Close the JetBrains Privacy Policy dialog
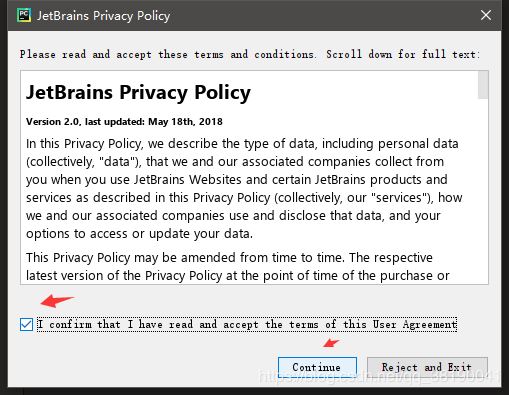Image resolution: width=509 pixels, height=395 pixels. click(486, 15)
